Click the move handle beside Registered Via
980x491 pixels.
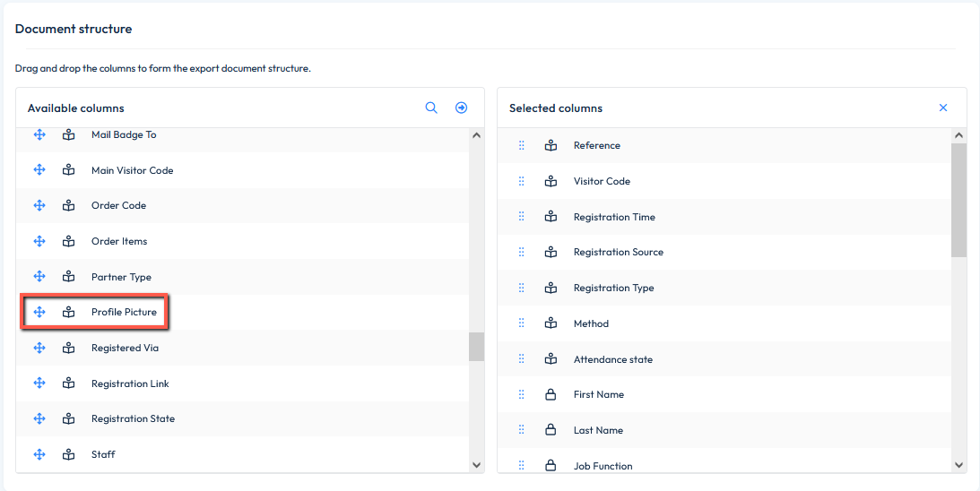coord(39,348)
